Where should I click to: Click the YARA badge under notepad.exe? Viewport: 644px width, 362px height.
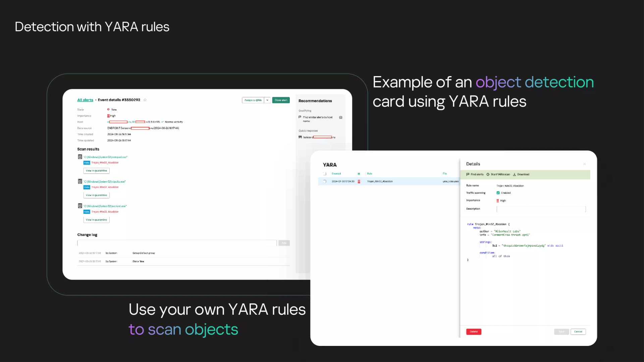coord(87,163)
